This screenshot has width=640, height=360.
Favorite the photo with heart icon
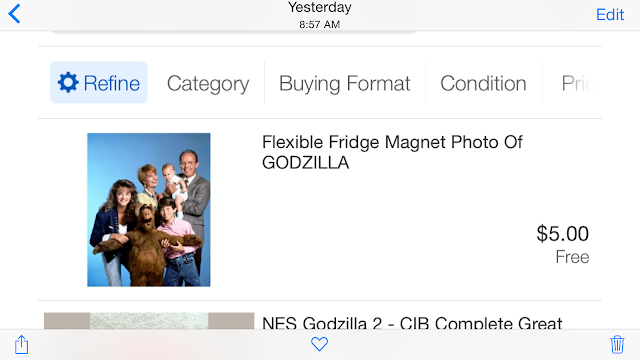point(319,344)
